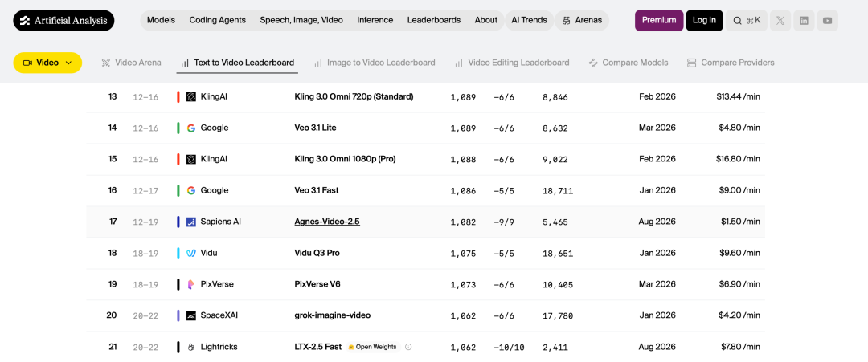Click the Log in button

click(704, 20)
